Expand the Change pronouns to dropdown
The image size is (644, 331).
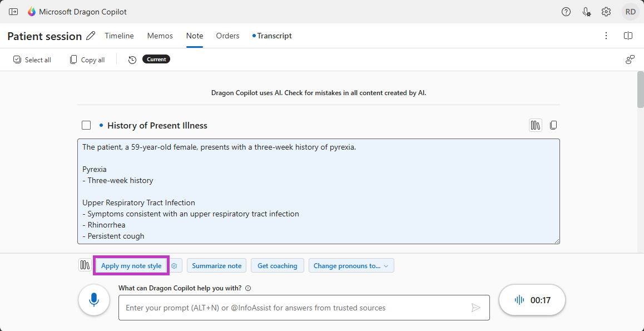pyautogui.click(x=351, y=266)
